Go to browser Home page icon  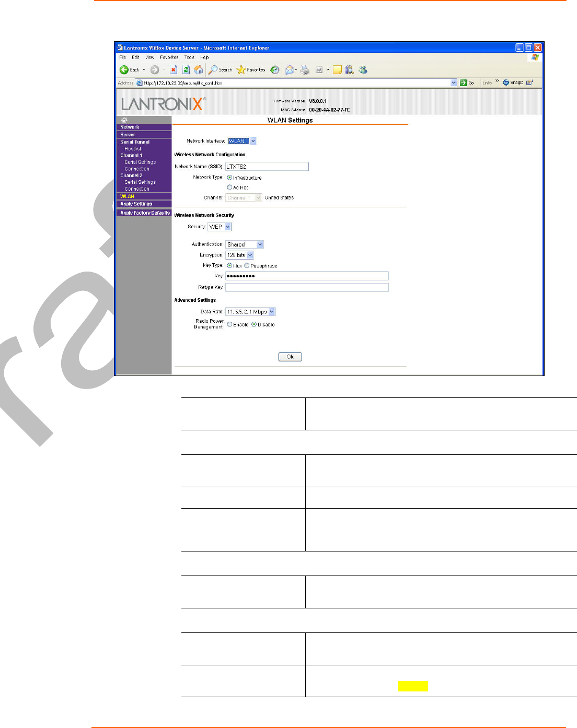point(198,69)
